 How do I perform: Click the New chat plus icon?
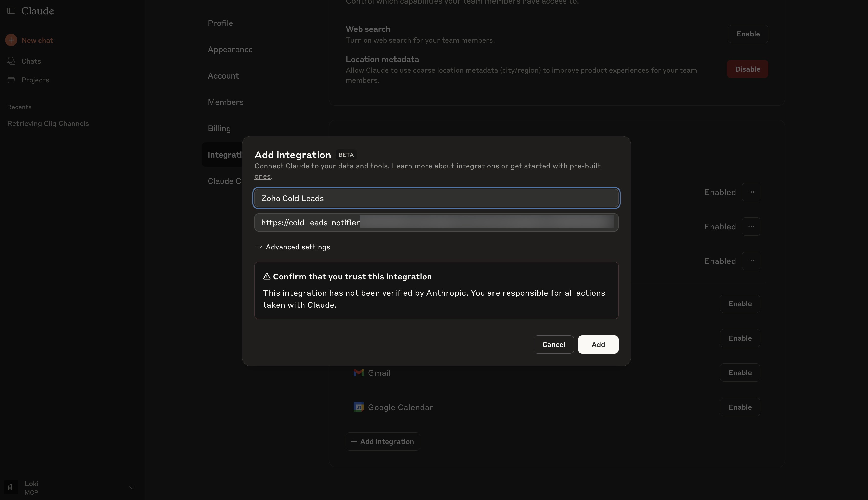point(11,40)
